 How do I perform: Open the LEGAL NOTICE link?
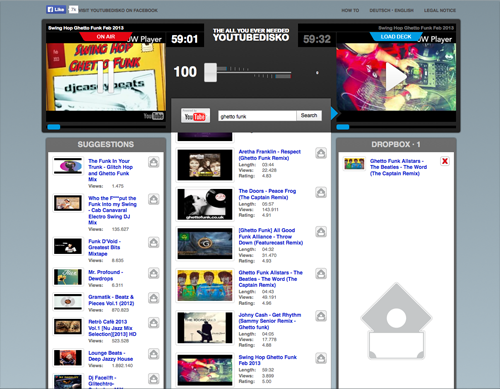coord(440,10)
